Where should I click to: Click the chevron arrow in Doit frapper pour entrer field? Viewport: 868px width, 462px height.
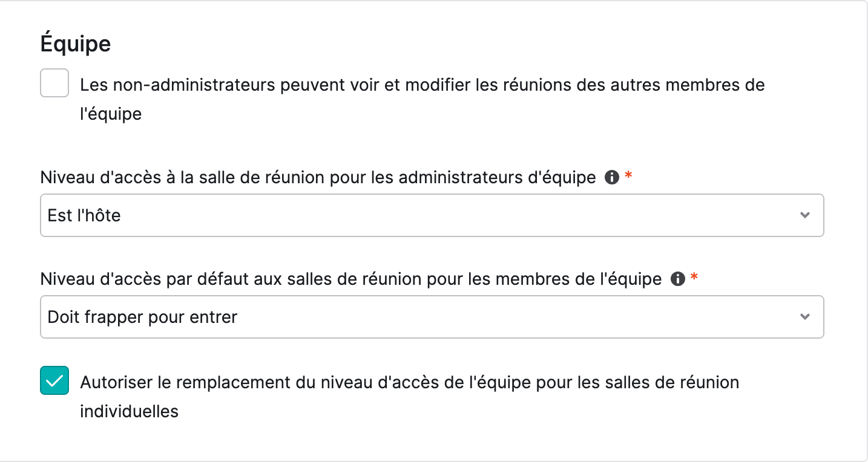pyautogui.click(x=804, y=317)
